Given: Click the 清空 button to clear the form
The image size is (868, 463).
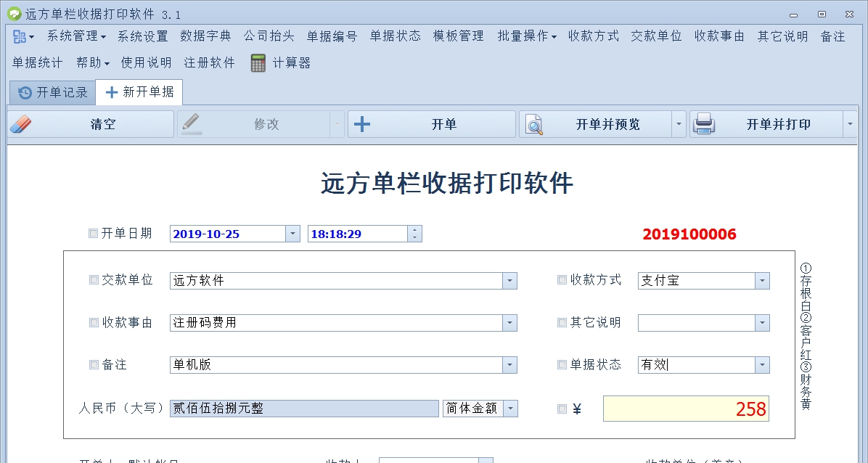Looking at the screenshot, I should tap(102, 123).
